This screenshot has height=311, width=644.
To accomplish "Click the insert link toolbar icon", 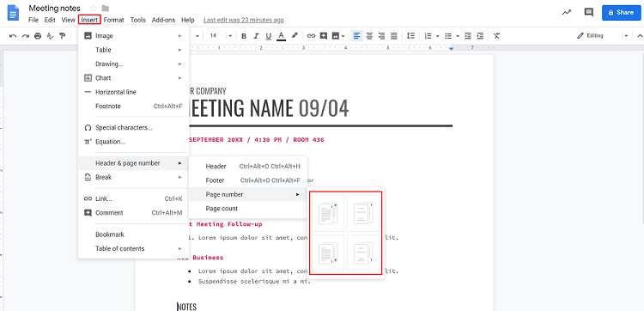I will pos(312,36).
